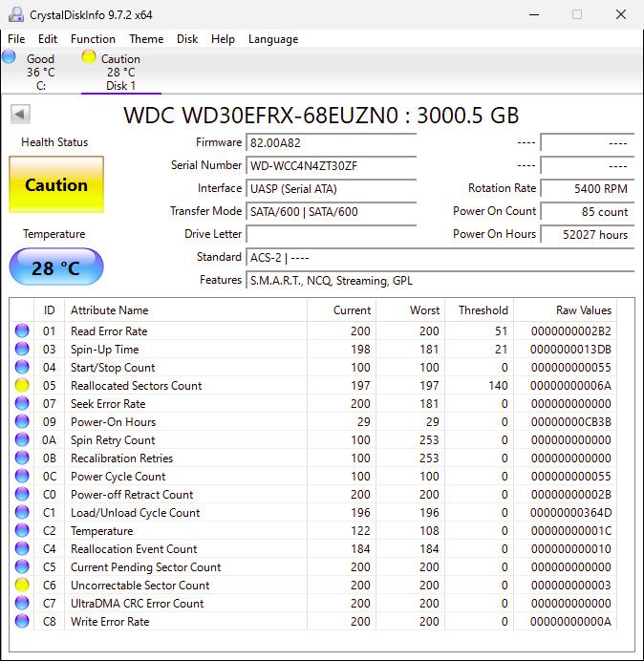The height and width of the screenshot is (661, 644).
Task: Select the Write Error Rate attribute name
Action: pos(110,622)
